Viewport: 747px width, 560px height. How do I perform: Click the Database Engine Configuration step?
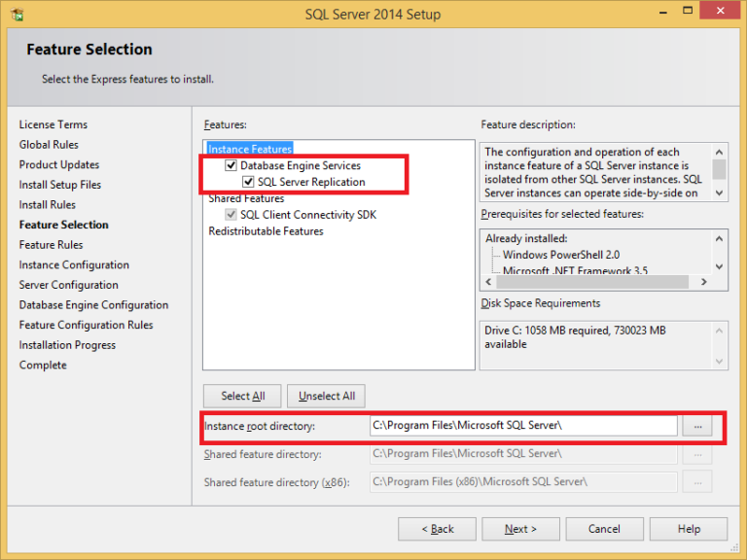pos(93,304)
